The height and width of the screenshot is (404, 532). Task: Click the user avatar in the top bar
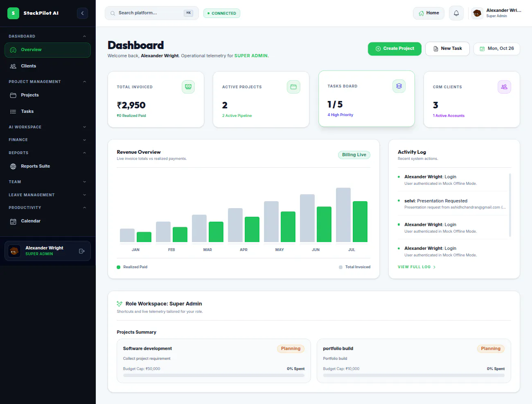[477, 13]
